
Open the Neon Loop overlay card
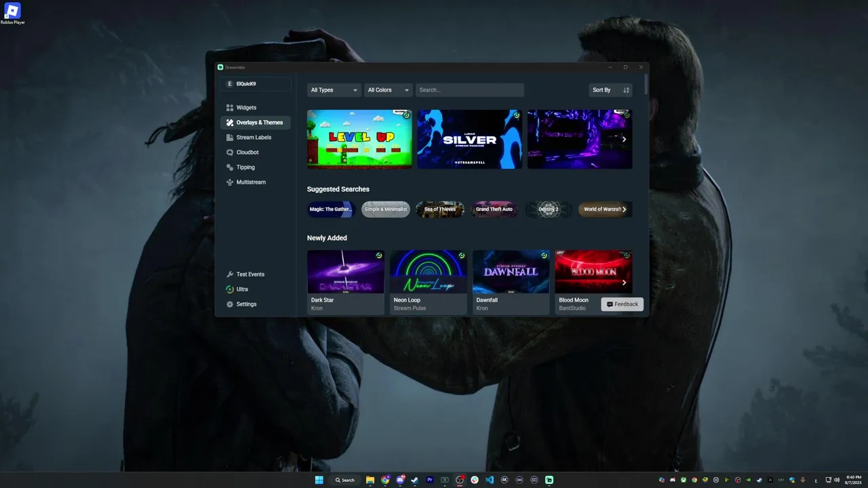(429, 282)
